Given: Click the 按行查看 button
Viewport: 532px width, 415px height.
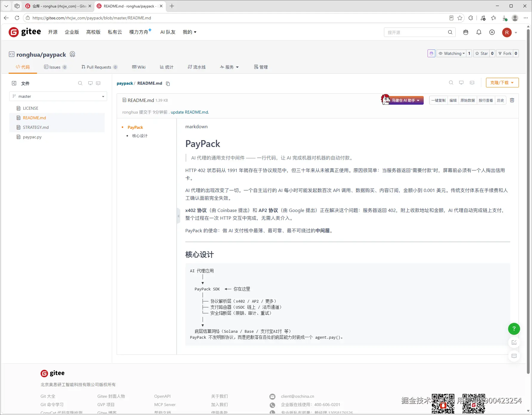Looking at the screenshot, I should (486, 100).
